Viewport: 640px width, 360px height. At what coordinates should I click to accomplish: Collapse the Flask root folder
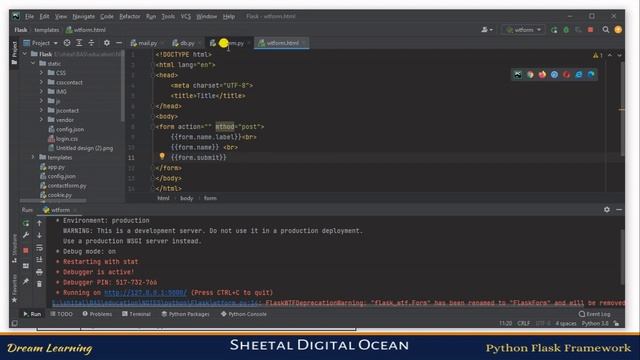[25, 54]
